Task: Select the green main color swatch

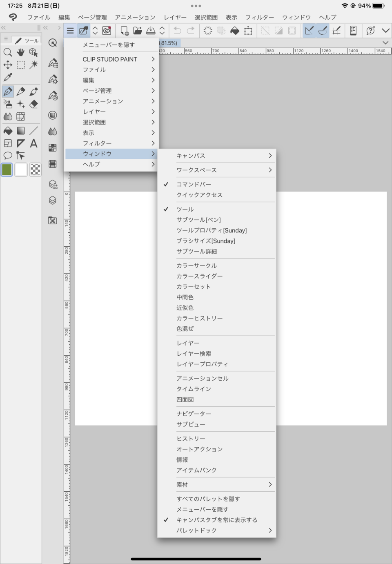Action: [7, 169]
